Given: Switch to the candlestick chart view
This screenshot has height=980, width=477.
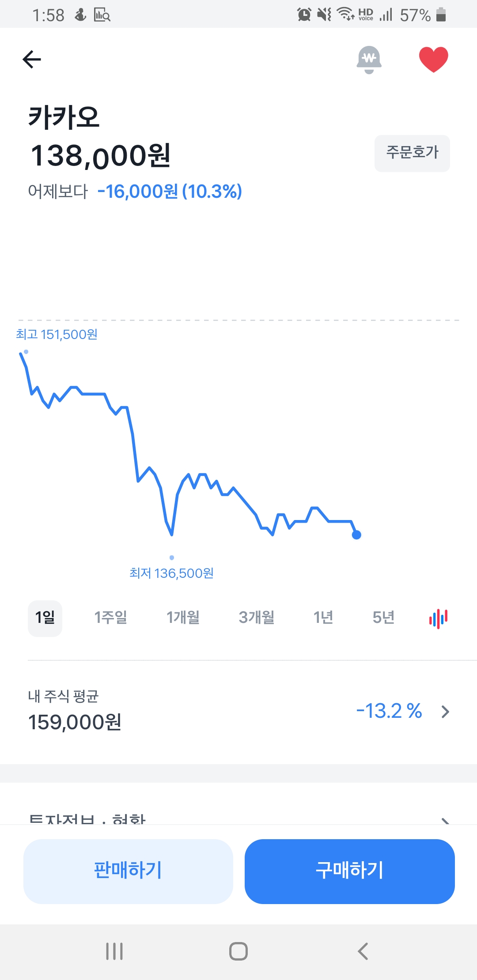Looking at the screenshot, I should click(438, 618).
